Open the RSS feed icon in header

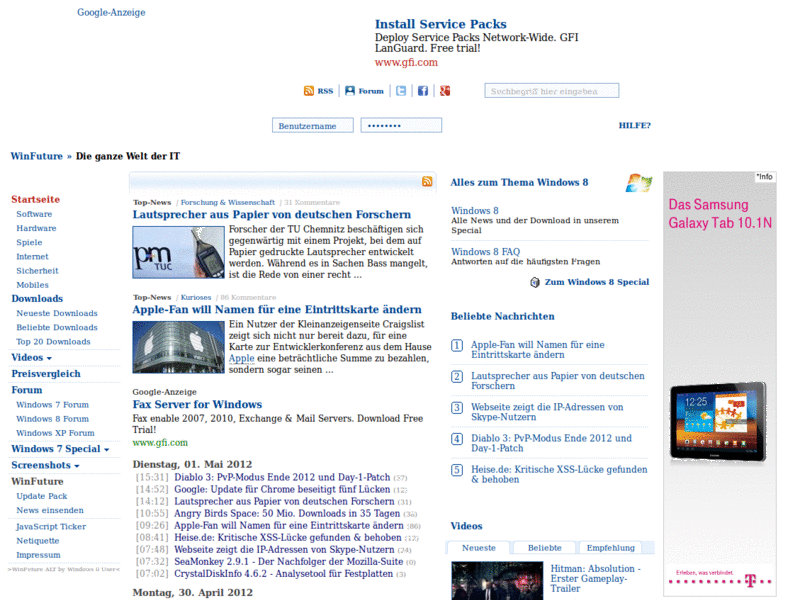tap(309, 91)
